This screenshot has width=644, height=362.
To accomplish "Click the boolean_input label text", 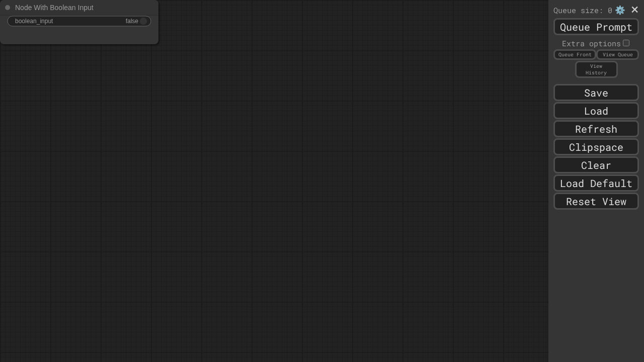I will [34, 21].
